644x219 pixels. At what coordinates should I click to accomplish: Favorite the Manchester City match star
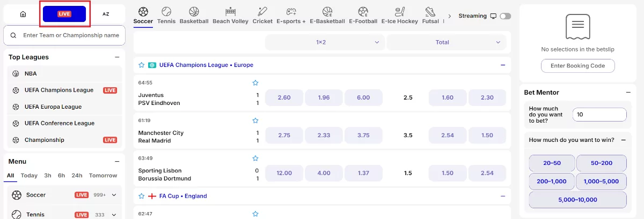click(x=255, y=120)
